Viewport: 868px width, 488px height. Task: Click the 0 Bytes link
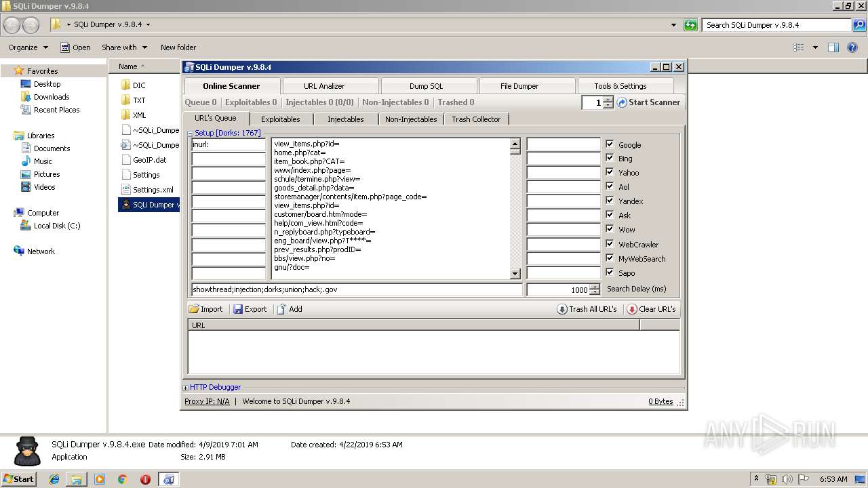point(660,401)
